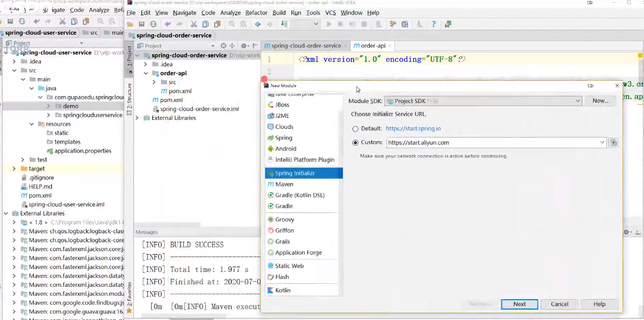Viewport: 644px width, 320px height.
Task: Click Cut icon in user-service window toolbar
Action: click(62, 21)
